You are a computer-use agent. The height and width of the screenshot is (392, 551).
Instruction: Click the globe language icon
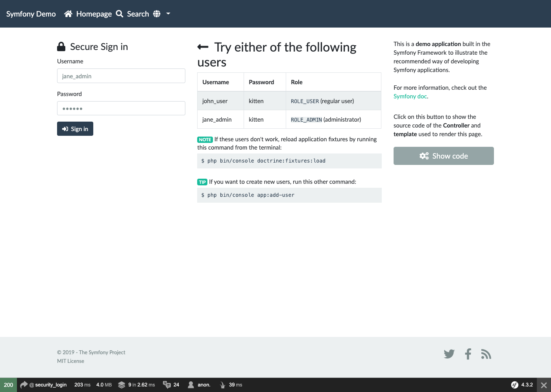(157, 14)
